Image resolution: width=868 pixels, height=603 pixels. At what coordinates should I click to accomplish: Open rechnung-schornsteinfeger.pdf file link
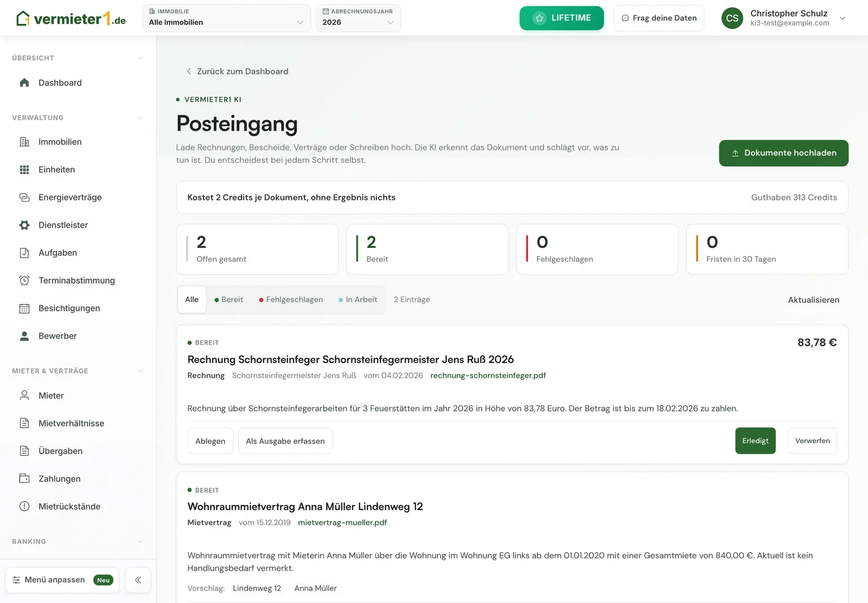488,375
